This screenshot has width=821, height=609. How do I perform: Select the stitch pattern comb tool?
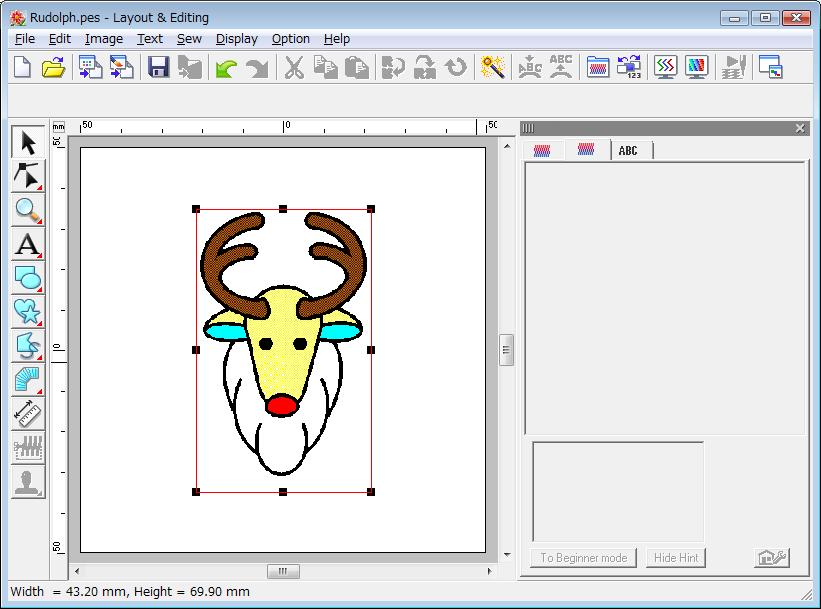pyautogui.click(x=28, y=448)
